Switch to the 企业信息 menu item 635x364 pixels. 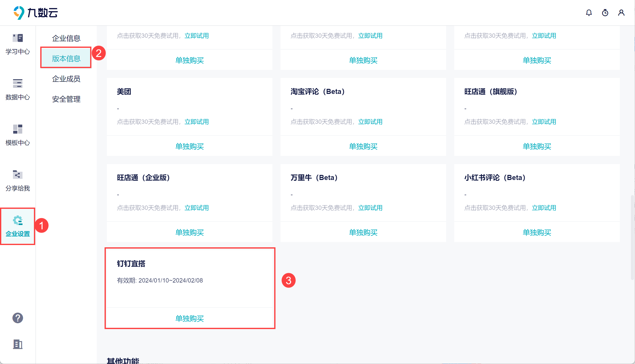(66, 38)
